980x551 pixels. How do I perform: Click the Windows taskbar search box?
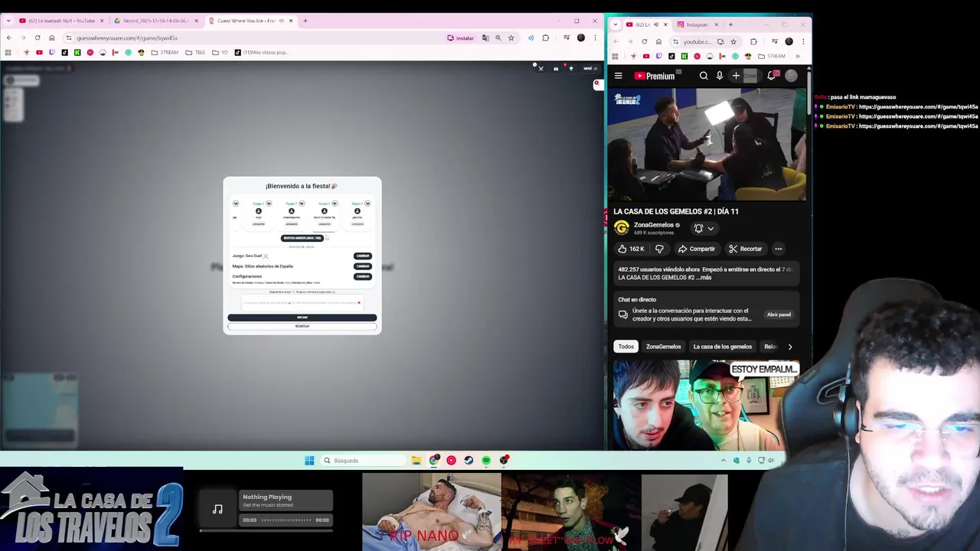363,461
